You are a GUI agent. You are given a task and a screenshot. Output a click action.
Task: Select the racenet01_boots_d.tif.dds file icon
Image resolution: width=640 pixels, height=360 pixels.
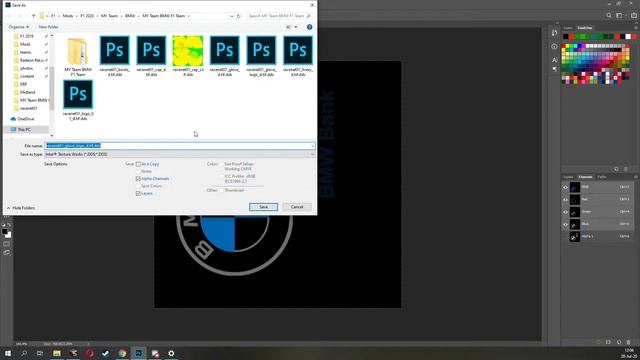click(115, 51)
